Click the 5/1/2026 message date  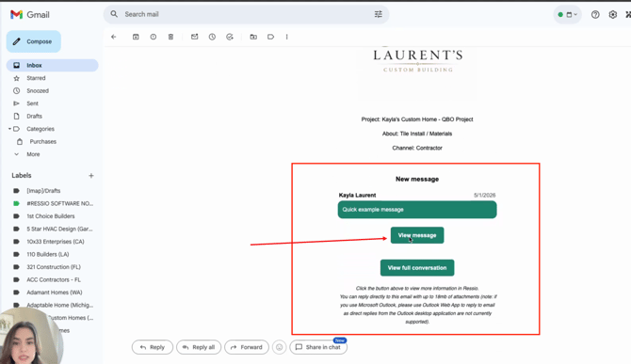484,196
